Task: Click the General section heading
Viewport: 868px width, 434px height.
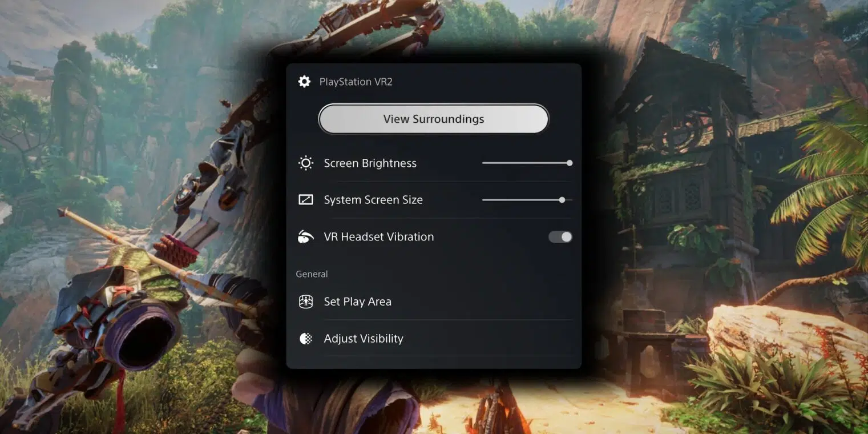Action: click(x=312, y=274)
